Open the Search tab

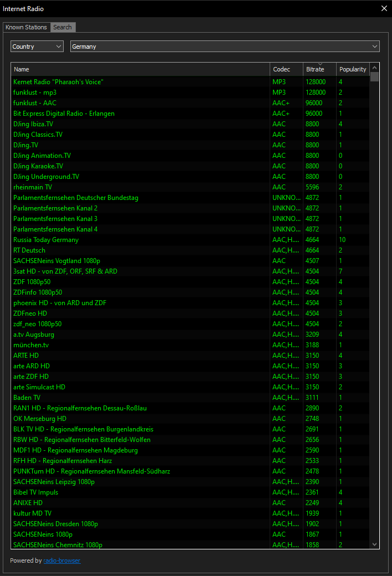tap(63, 27)
